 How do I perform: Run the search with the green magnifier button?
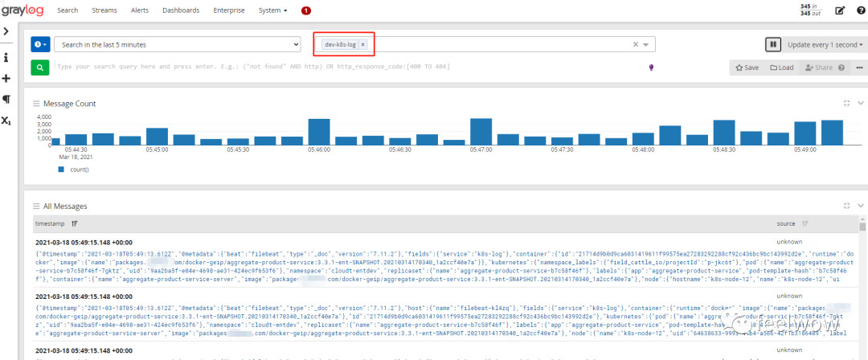[40, 67]
